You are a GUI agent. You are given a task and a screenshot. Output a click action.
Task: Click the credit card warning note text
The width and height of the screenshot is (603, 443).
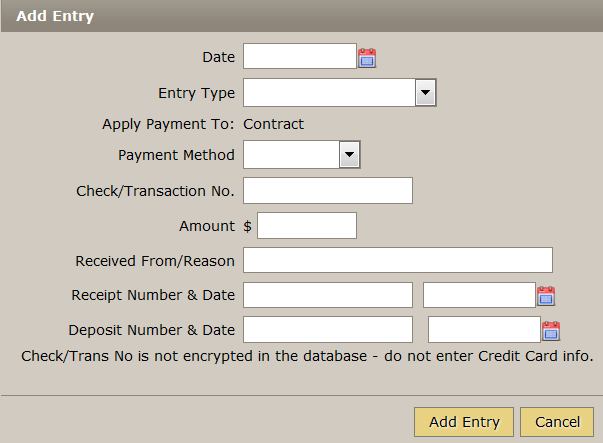(x=307, y=356)
